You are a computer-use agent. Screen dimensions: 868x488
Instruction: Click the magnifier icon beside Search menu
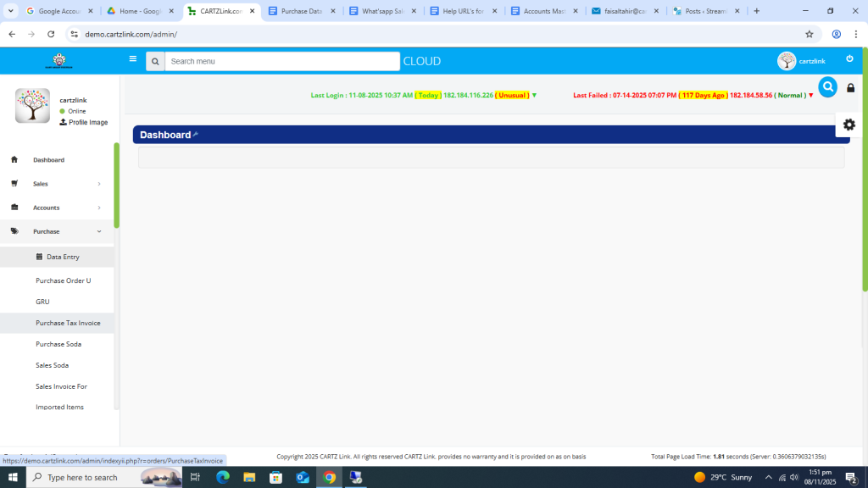(155, 61)
